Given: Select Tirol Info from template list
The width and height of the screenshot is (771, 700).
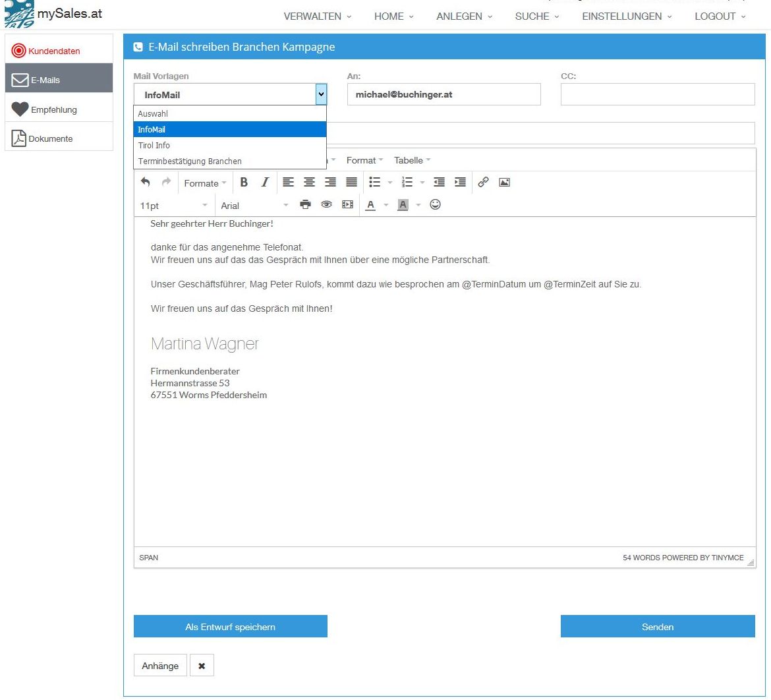Looking at the screenshot, I should click(x=154, y=145).
